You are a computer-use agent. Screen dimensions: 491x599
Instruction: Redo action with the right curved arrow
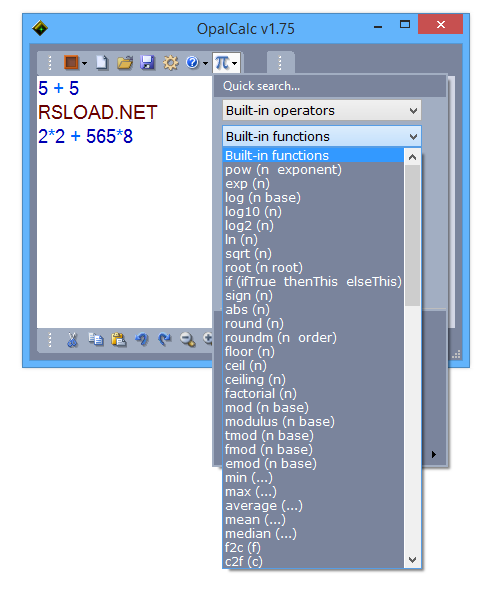point(165,339)
